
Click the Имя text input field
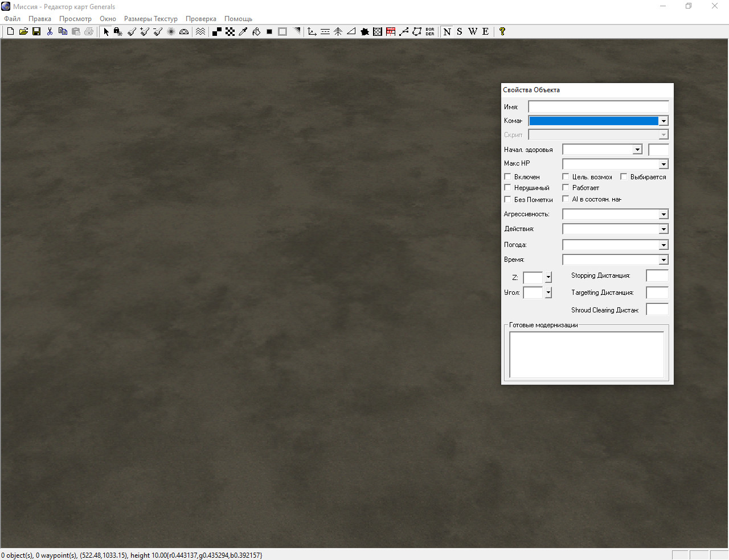click(598, 107)
